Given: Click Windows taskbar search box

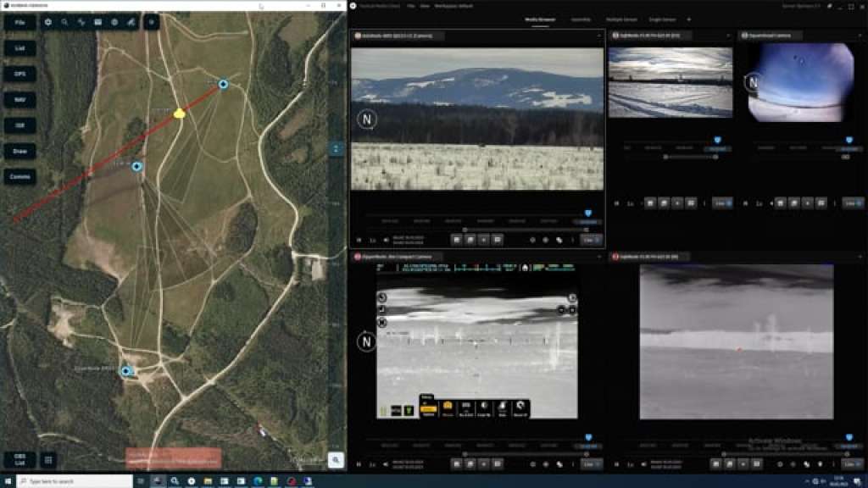Looking at the screenshot, I should pyautogui.click(x=81, y=481).
